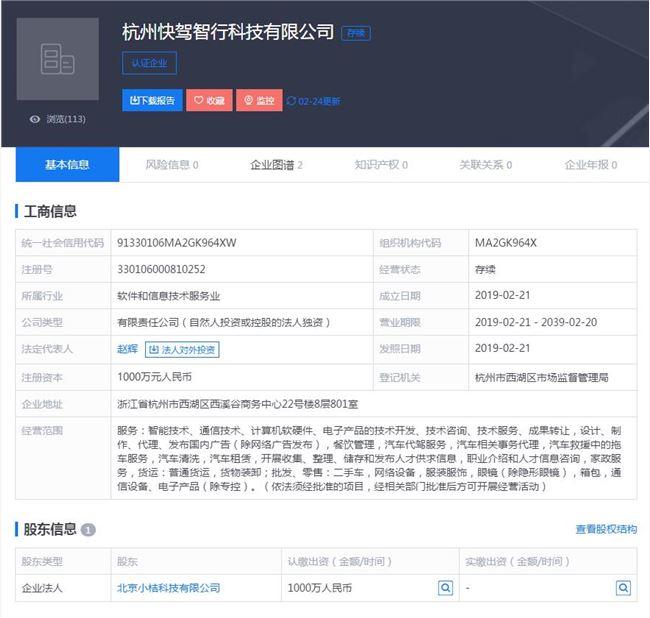Open the 关联关系 tab
650x618 pixels.
coord(485,165)
